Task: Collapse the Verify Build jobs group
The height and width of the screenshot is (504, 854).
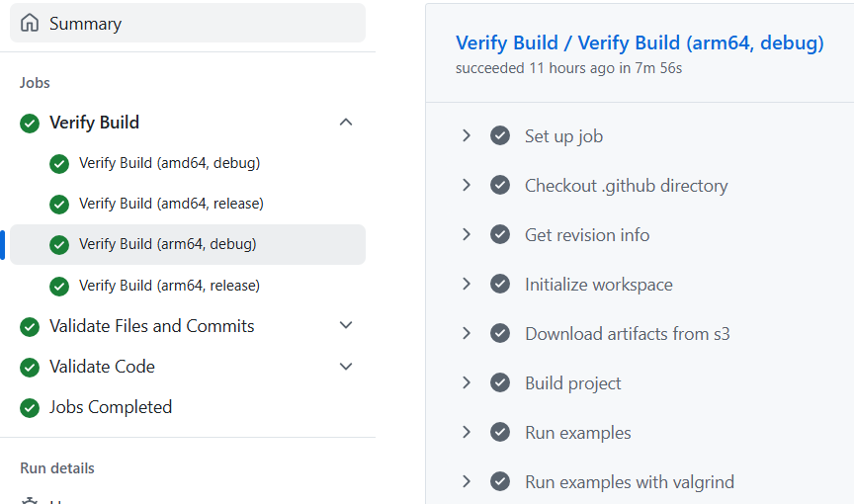Action: pyautogui.click(x=346, y=123)
